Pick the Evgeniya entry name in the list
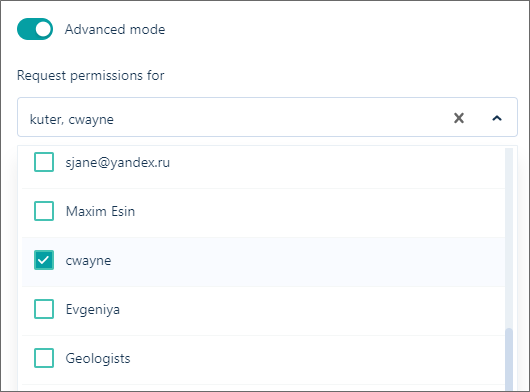Image resolution: width=530 pixels, height=392 pixels. (x=93, y=310)
